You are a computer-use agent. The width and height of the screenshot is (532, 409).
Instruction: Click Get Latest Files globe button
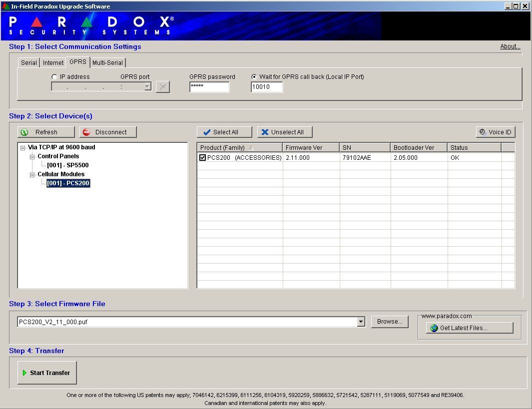470,328
